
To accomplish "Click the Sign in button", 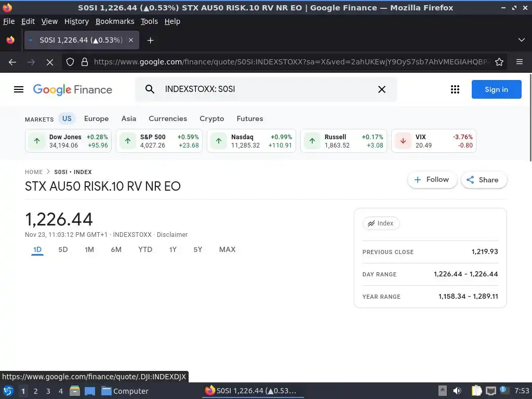I will tap(496, 89).
